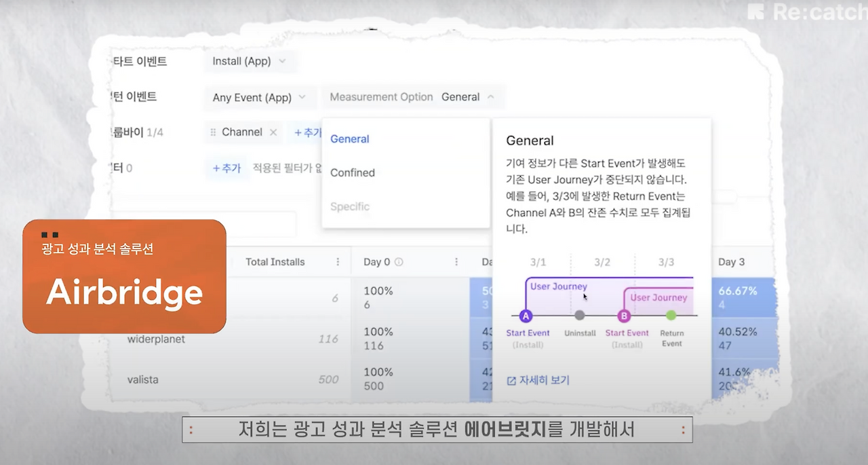Open the Day 0 column options menu

pyautogui.click(x=456, y=262)
